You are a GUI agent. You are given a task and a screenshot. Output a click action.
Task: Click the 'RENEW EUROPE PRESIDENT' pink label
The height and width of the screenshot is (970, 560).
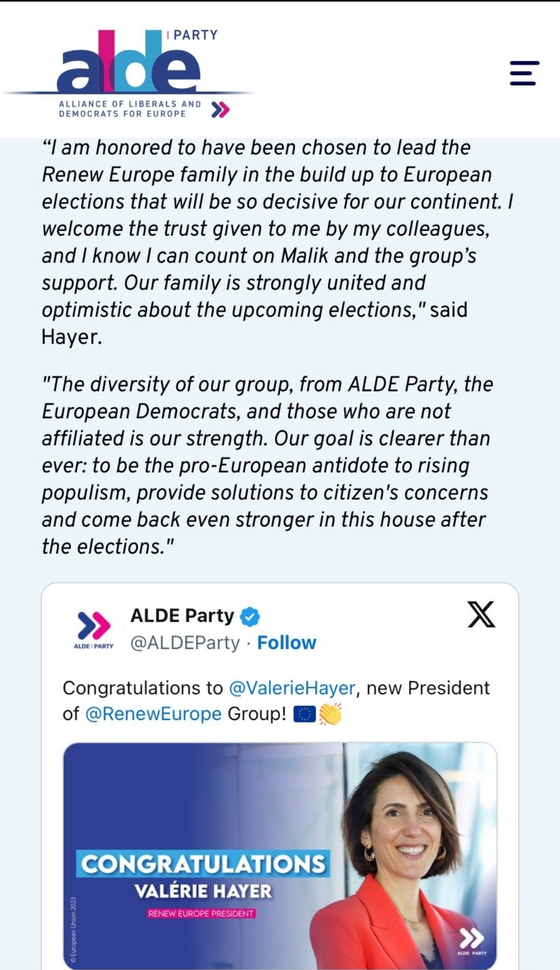coord(201,913)
